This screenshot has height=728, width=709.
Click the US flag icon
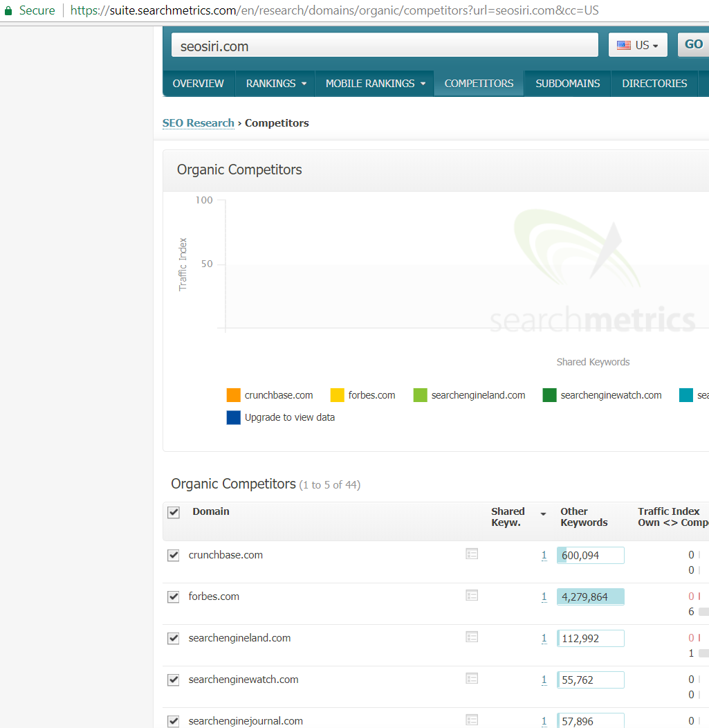pyautogui.click(x=624, y=45)
